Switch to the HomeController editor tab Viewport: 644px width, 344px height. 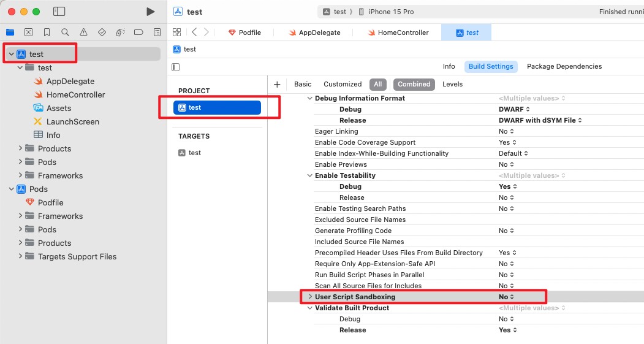click(x=398, y=32)
